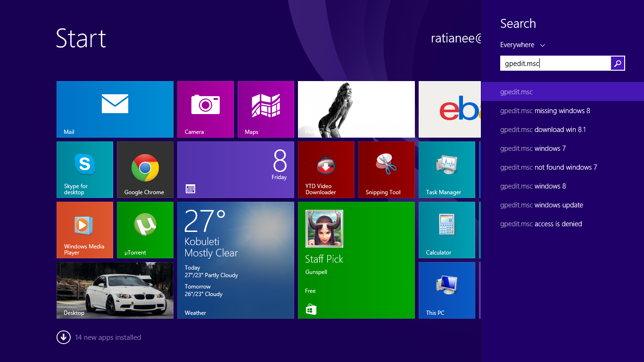Open Task Manager tile
The image size is (644, 362).
click(446, 169)
